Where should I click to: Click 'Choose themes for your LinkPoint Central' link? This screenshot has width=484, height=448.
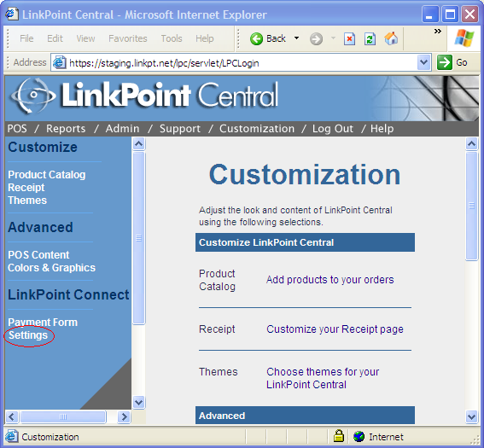tap(323, 378)
